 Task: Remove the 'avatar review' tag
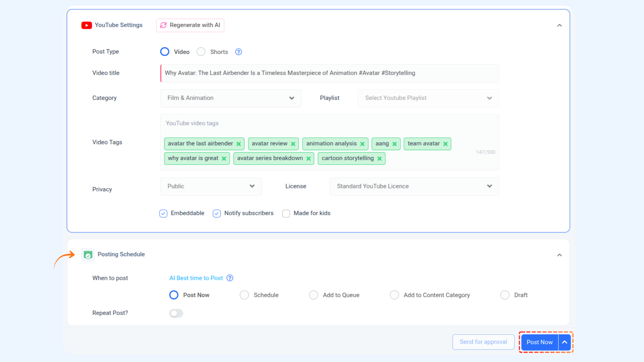coord(293,144)
